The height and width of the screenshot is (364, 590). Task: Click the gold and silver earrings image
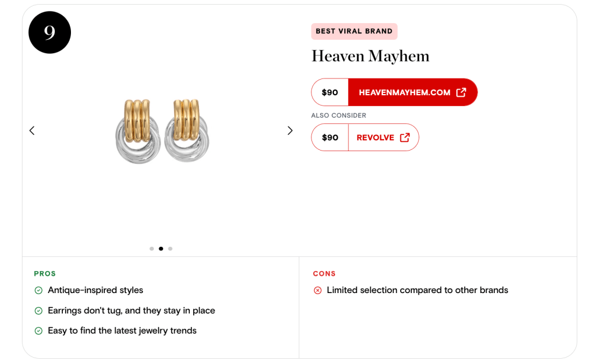pos(162,131)
